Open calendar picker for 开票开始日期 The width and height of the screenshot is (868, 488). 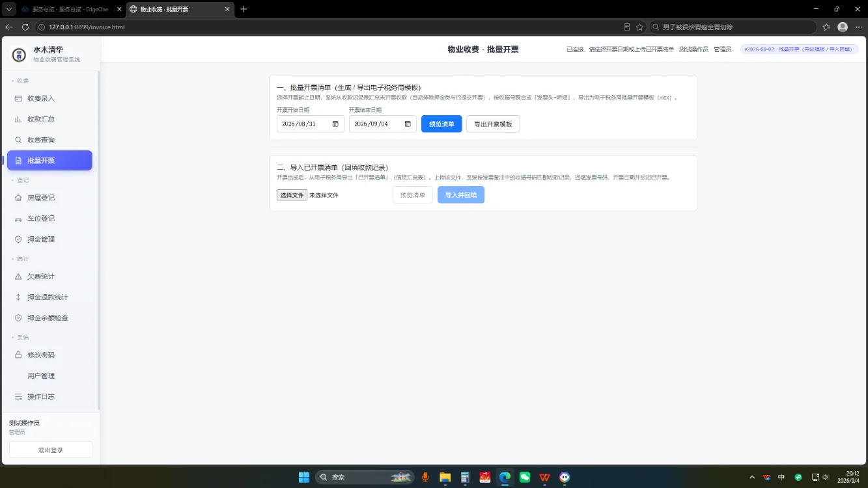tap(335, 124)
